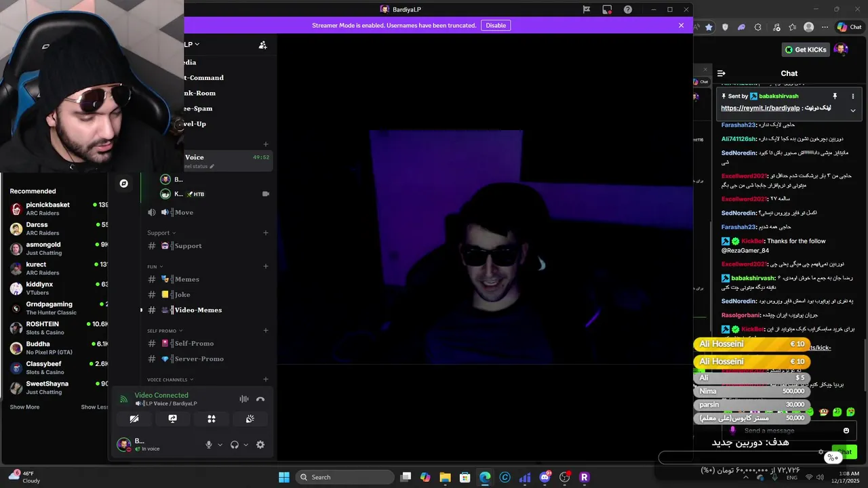Open headphone output options chevron

(x=245, y=445)
